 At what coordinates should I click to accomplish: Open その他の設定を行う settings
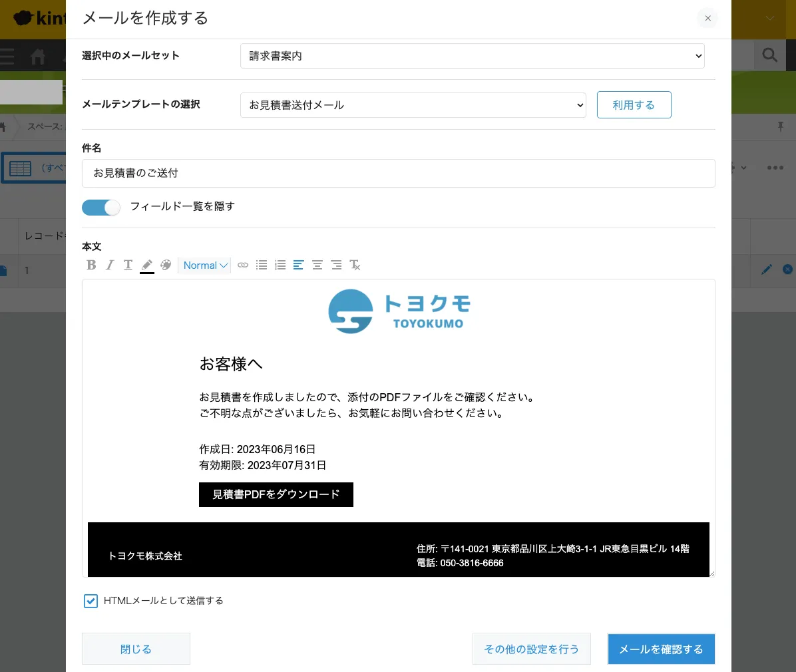531,649
